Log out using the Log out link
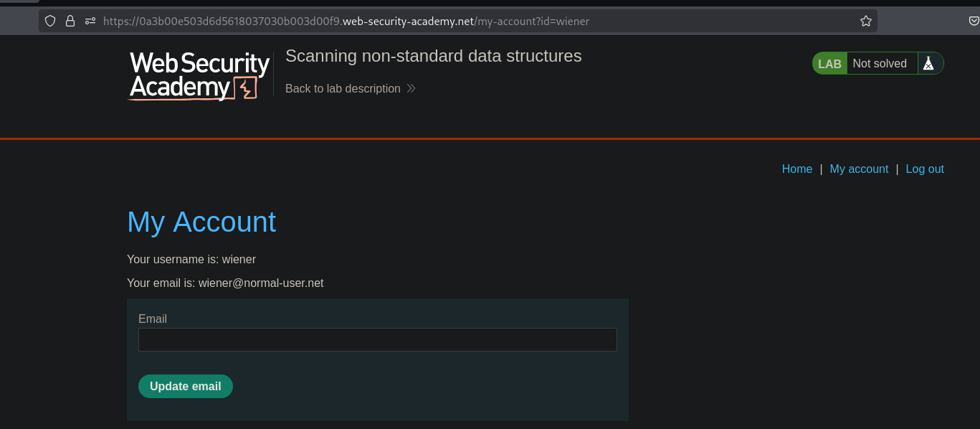 (x=925, y=169)
